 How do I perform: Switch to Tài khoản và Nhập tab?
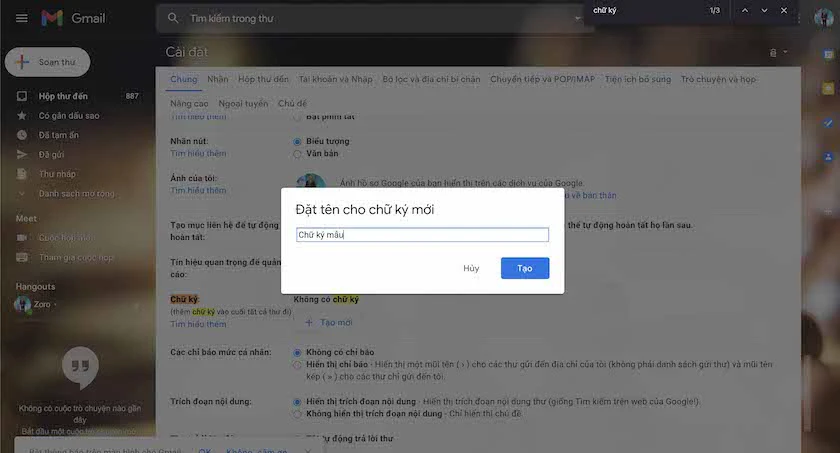335,79
